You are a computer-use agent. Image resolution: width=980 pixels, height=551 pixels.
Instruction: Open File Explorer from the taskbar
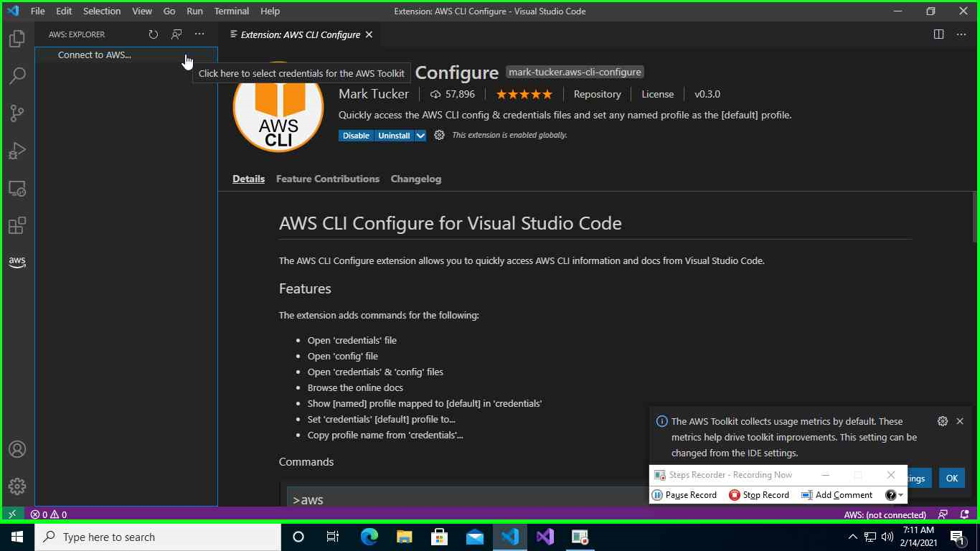tap(404, 537)
